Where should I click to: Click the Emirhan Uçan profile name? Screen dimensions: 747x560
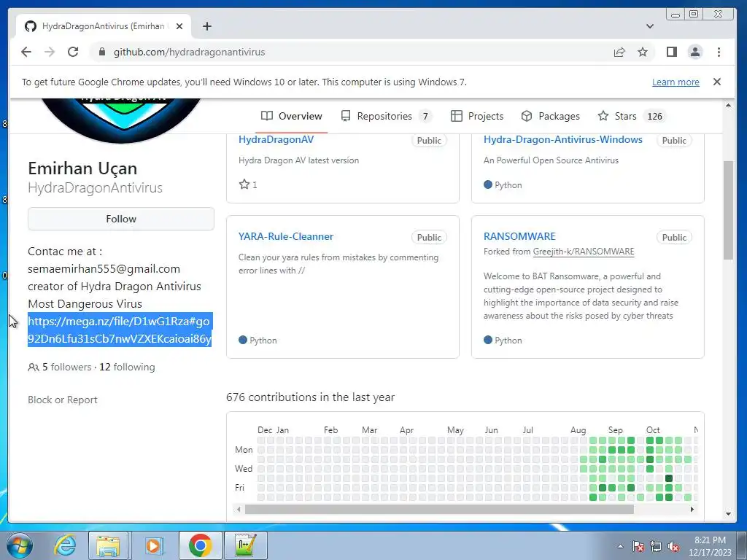tap(82, 168)
